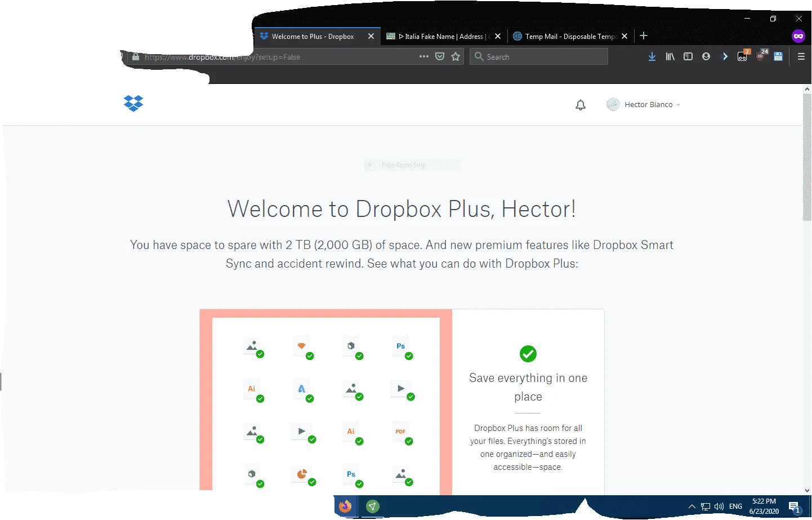Click the blue floppy disk extension icon

778,56
